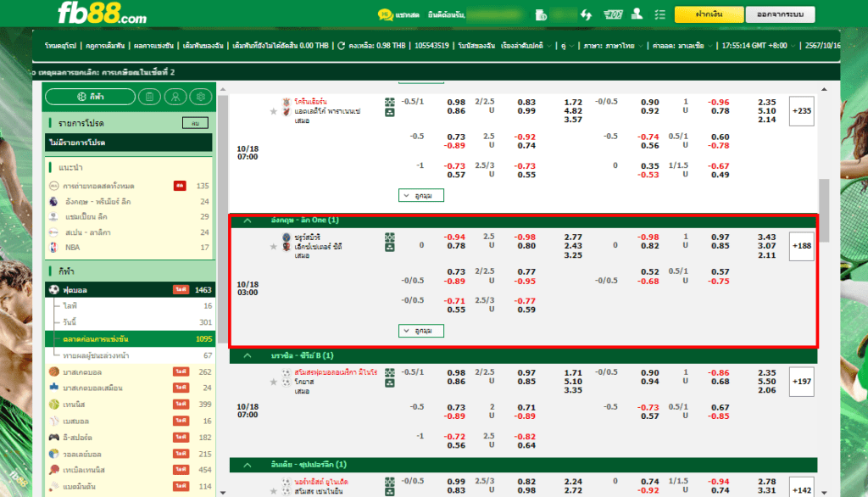Open the bet slip clipboard icon in sidebar
Screen dimensions: 868x497
click(149, 97)
